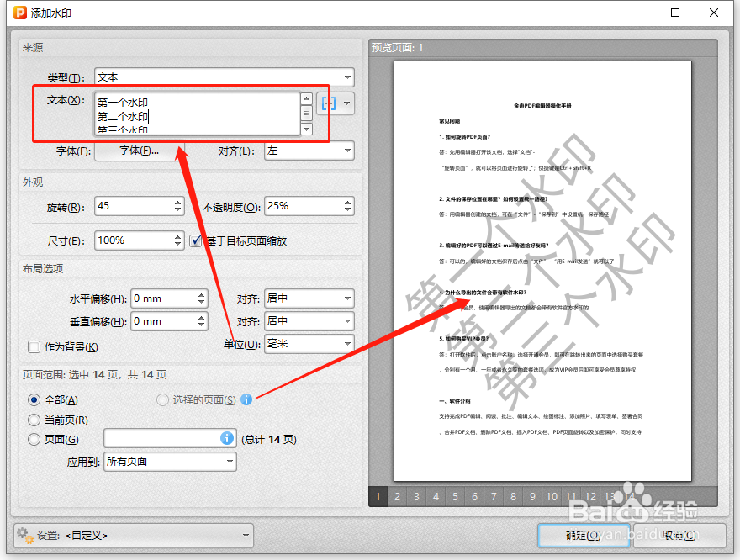Switch preview to page 8
This screenshot has width=740, height=560.
(514, 496)
